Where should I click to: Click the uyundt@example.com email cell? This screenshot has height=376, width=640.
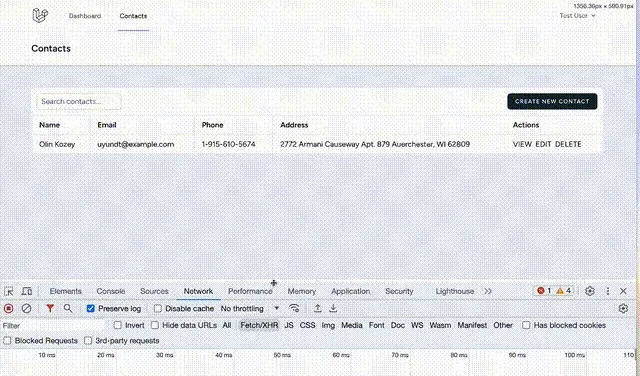click(x=136, y=144)
